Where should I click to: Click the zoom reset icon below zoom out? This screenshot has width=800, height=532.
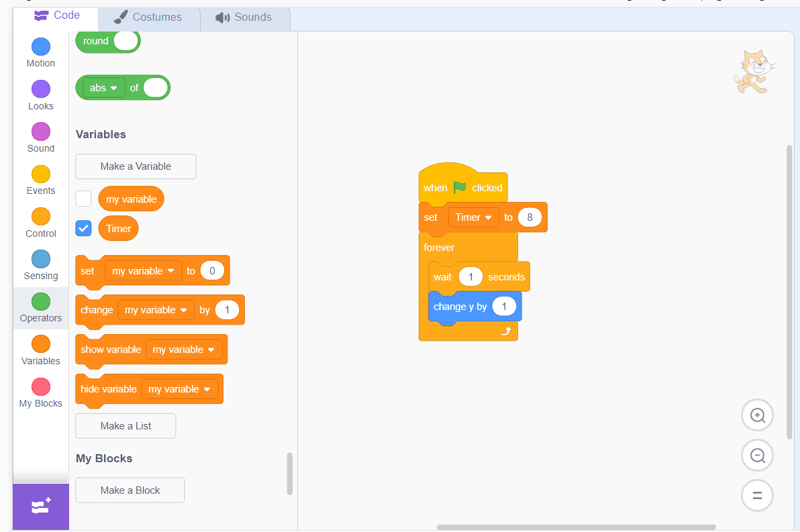[x=757, y=495]
